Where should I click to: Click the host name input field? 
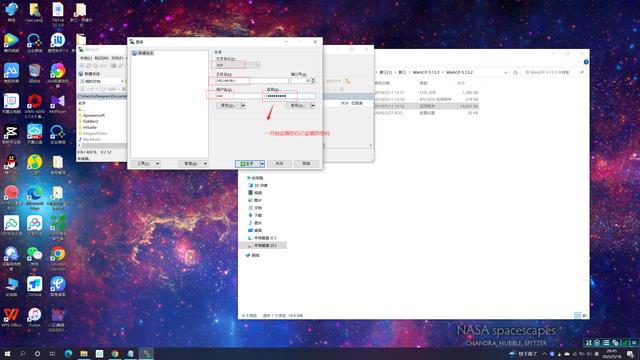point(252,81)
